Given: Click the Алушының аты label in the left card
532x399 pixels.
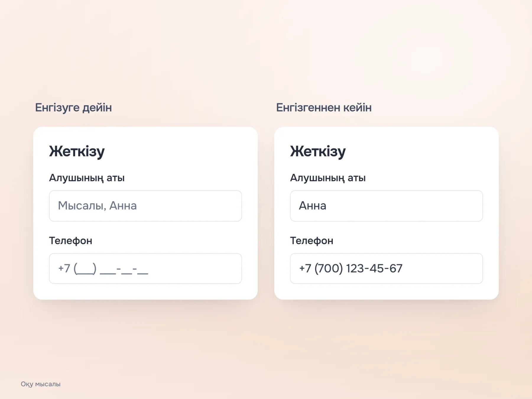Looking at the screenshot, I should tap(87, 178).
